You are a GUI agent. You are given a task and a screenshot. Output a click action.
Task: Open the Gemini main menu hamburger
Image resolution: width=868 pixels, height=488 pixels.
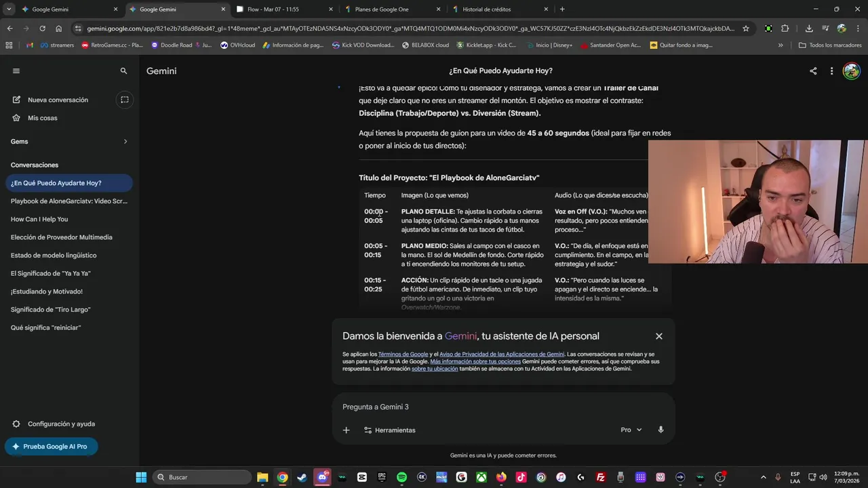point(16,70)
